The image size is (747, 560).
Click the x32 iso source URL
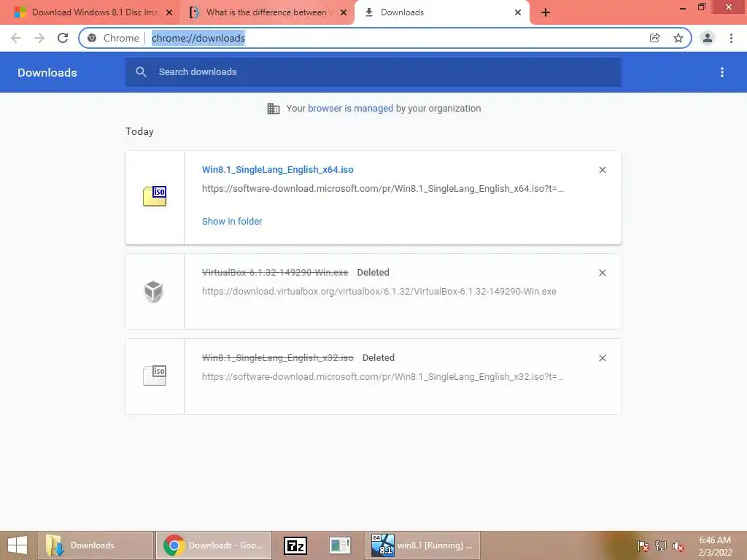(x=382, y=377)
